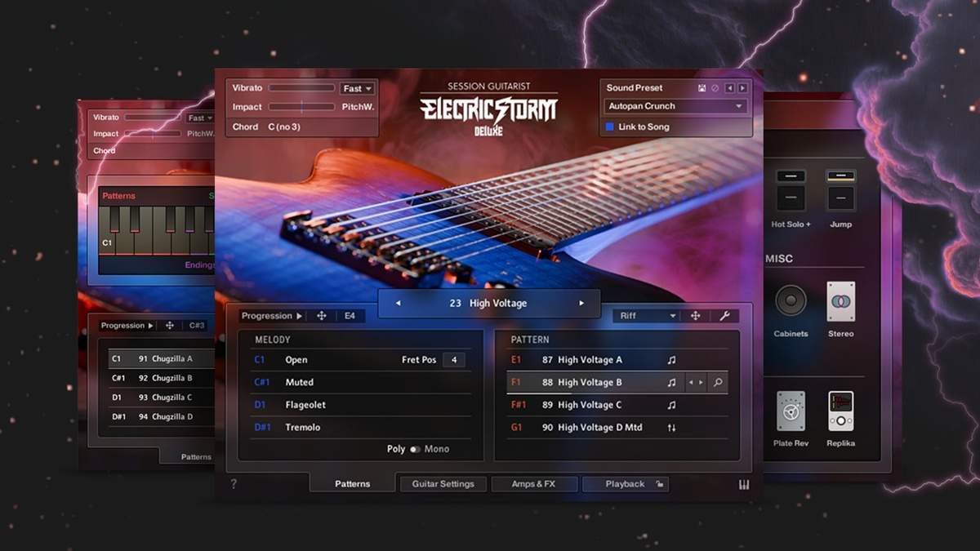Select the next sound preset arrow
Image resolution: width=980 pixels, height=551 pixels.
click(x=742, y=88)
